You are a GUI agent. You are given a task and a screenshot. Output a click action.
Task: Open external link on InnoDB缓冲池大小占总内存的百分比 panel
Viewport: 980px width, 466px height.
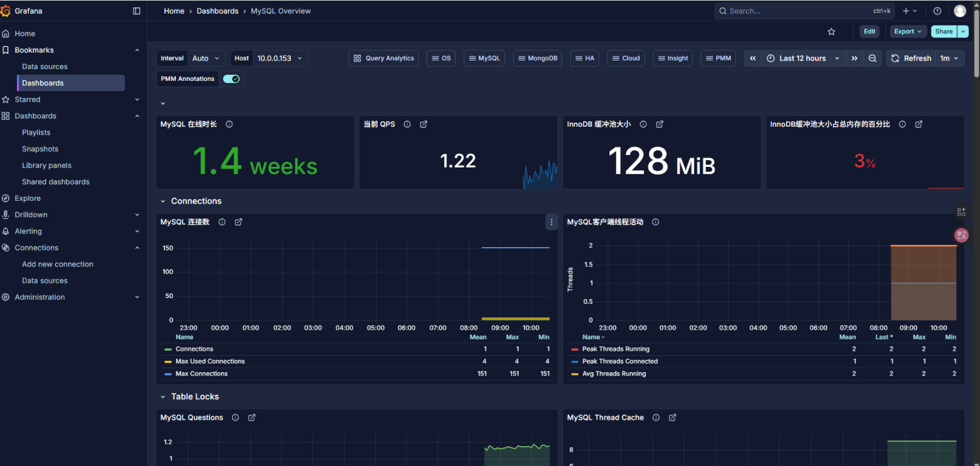pyautogui.click(x=919, y=124)
